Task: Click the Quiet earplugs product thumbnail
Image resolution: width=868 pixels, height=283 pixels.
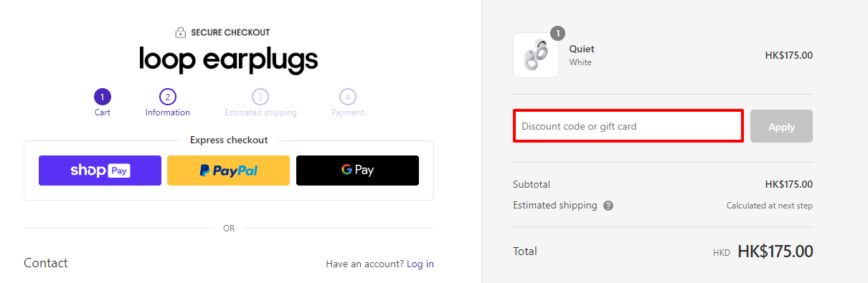Action: click(536, 55)
